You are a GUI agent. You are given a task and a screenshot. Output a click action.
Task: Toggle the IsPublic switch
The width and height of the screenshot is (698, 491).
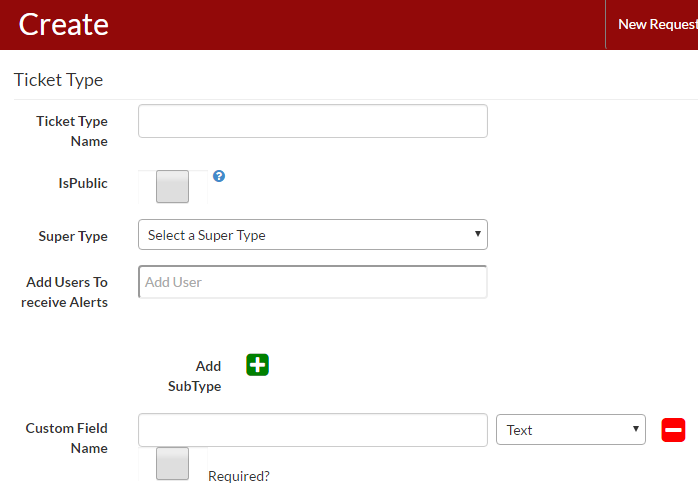pyautogui.click(x=172, y=187)
